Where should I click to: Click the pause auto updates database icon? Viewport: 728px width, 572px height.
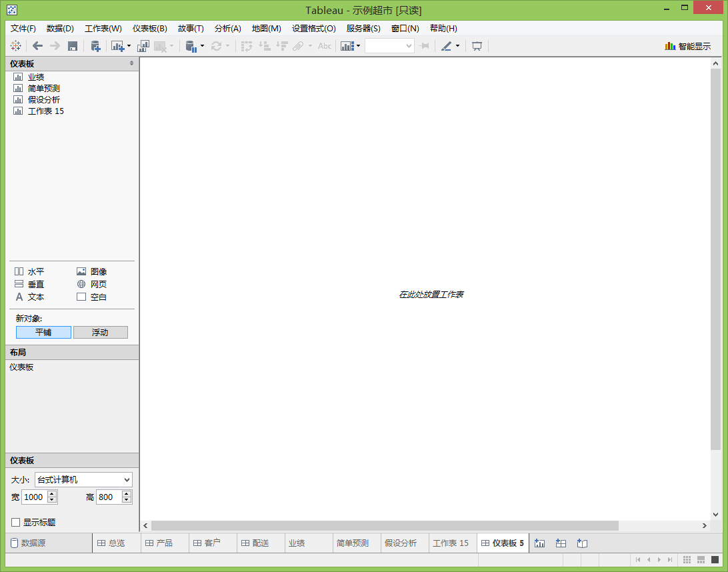pos(191,46)
